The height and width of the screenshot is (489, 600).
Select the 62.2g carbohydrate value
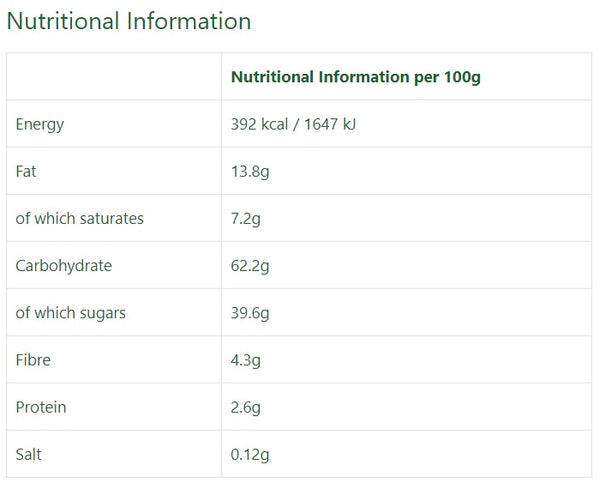(x=250, y=266)
